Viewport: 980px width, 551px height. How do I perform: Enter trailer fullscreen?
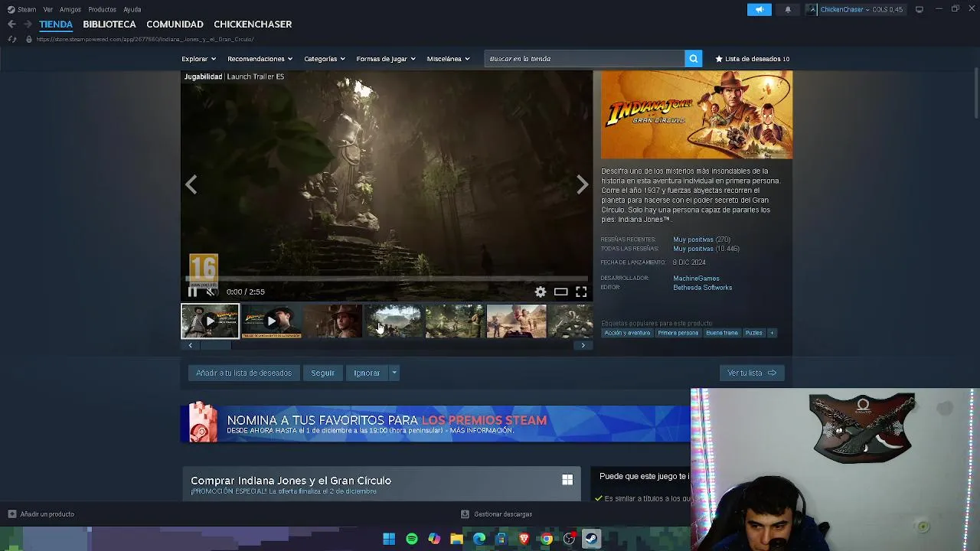tap(581, 292)
